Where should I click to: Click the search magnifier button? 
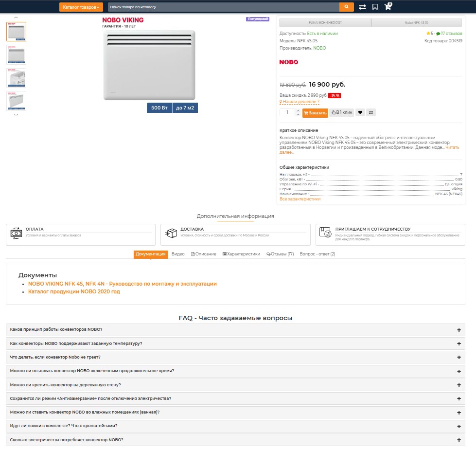(346, 7)
